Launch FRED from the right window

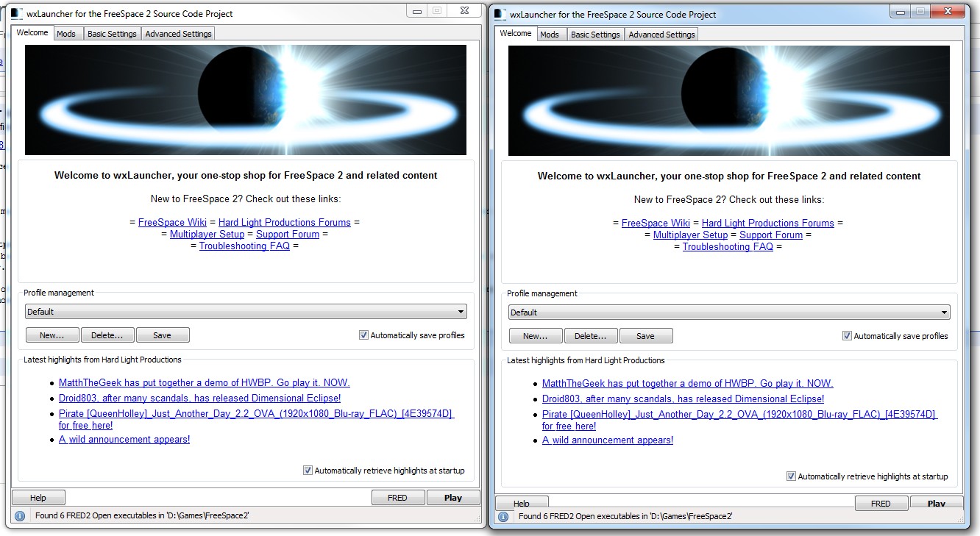[881, 503]
